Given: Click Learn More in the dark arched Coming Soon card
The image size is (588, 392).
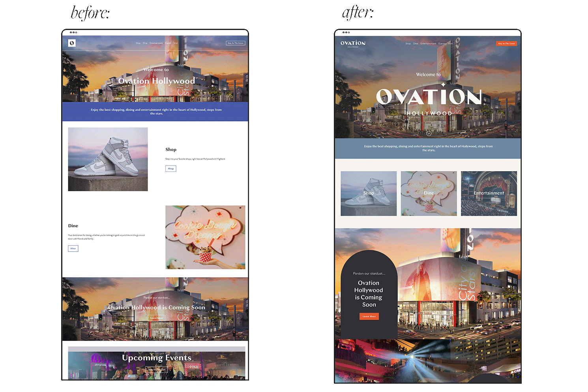Looking at the screenshot, I should coord(369,316).
